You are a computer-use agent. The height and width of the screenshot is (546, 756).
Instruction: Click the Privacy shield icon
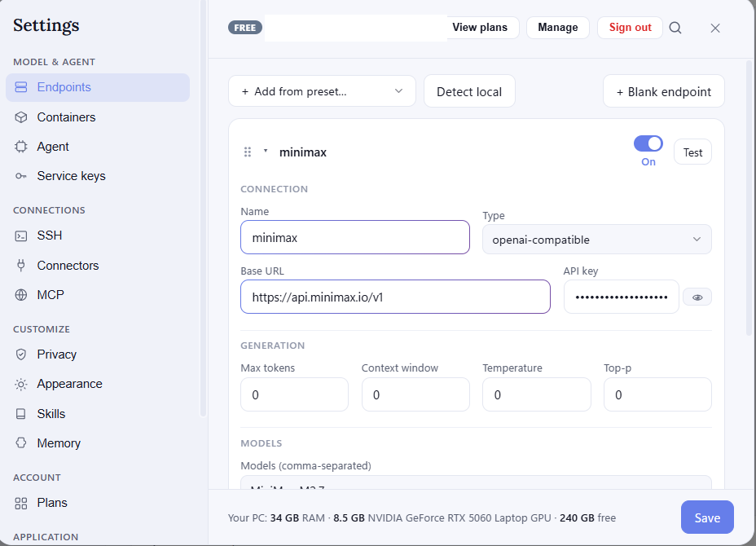20,354
